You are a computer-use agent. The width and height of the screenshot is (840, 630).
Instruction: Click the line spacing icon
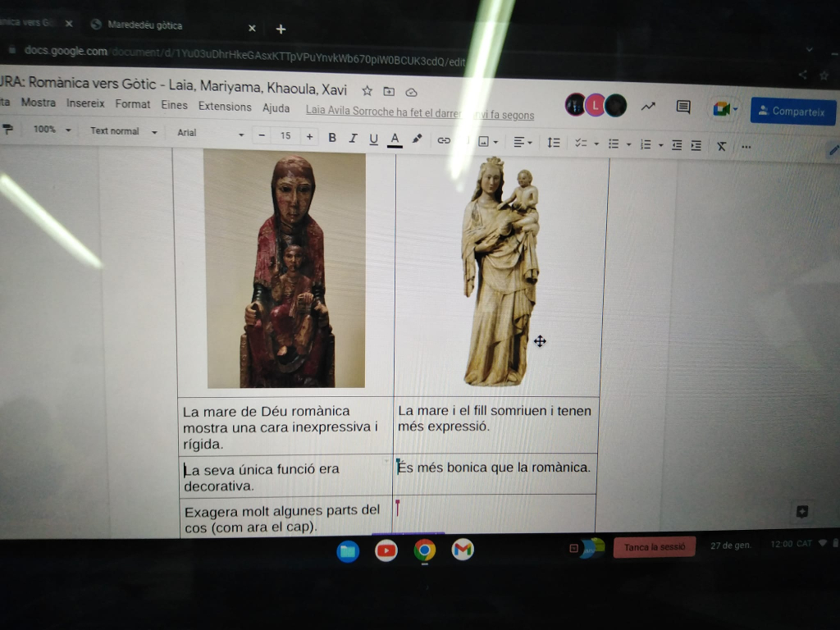[554, 143]
